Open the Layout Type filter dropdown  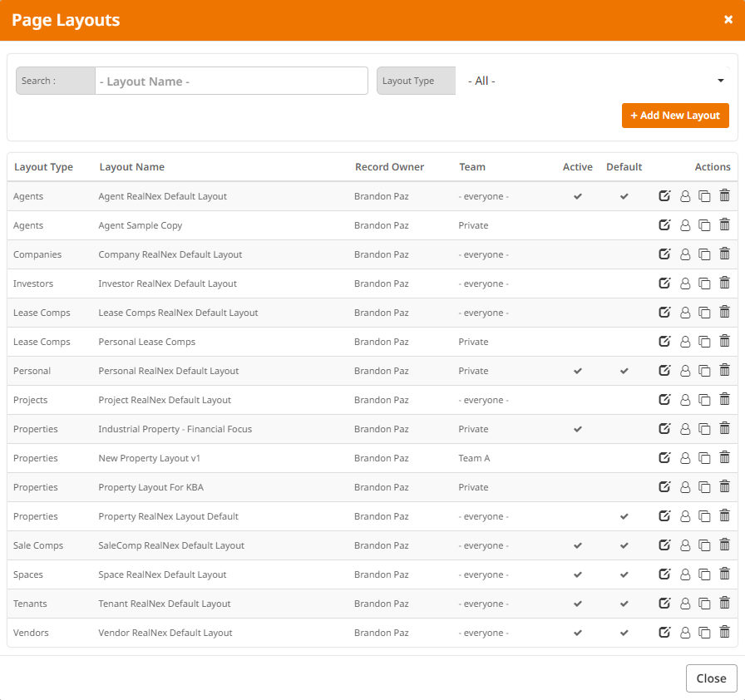pyautogui.click(x=593, y=81)
